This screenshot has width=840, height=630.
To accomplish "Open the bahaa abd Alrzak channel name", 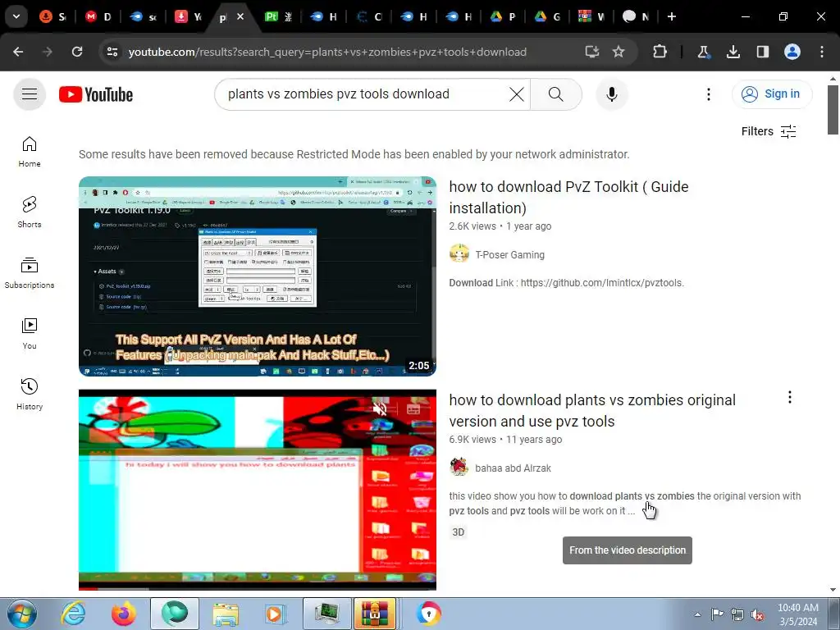I will pyautogui.click(x=514, y=468).
